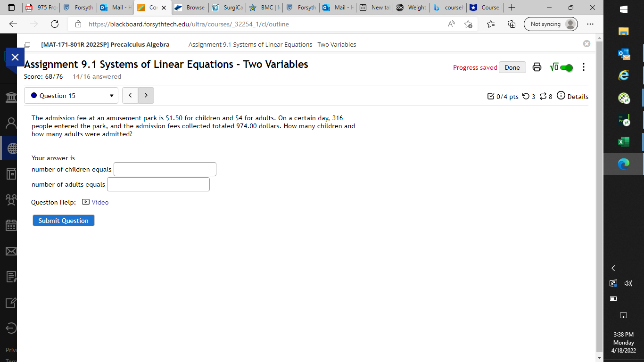Submit the question answer
Image resolution: width=644 pixels, height=362 pixels.
pyautogui.click(x=64, y=221)
